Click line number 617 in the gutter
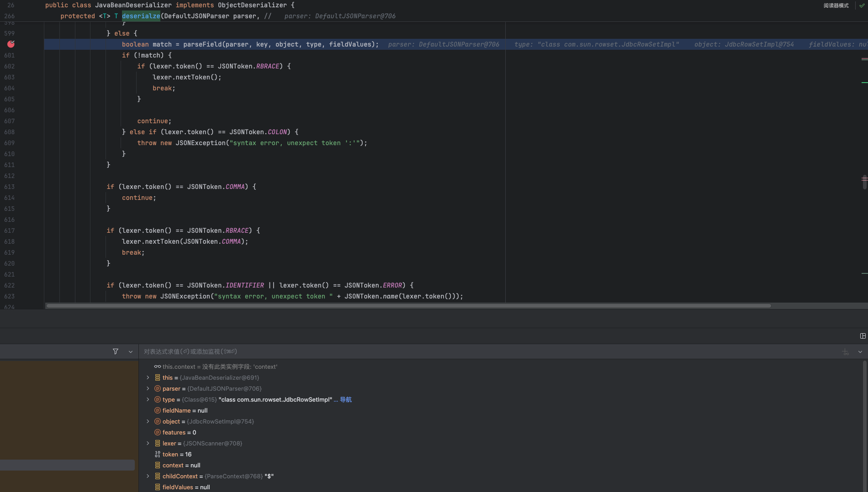The image size is (868, 492). (9, 230)
